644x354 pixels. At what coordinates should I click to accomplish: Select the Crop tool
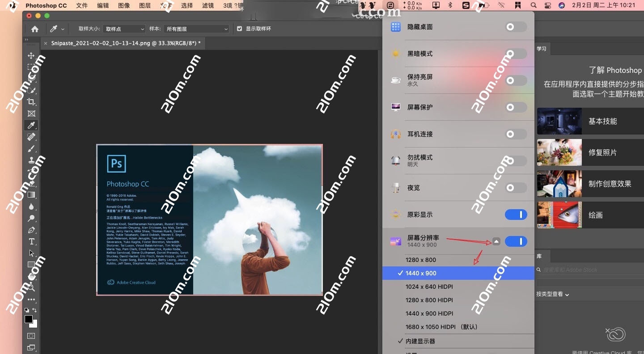click(31, 101)
